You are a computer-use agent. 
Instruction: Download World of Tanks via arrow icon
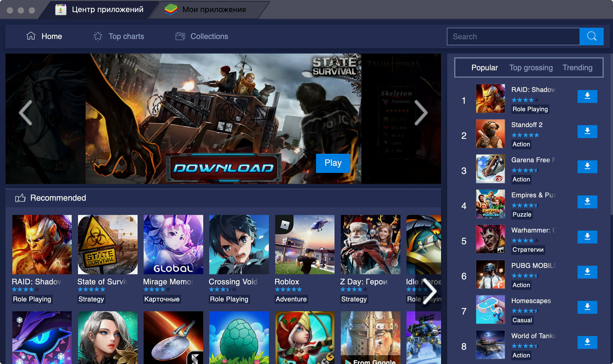[x=587, y=342]
